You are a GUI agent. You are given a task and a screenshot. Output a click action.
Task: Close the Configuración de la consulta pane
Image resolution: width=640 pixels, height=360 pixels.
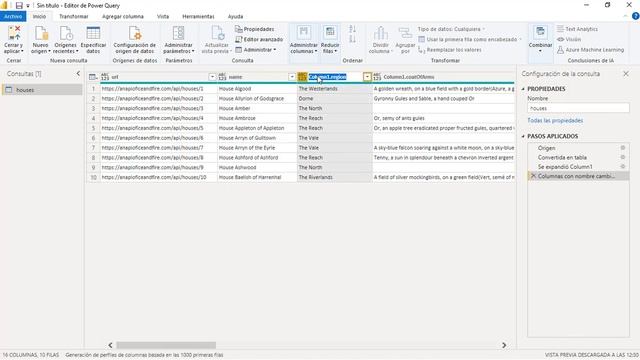626,74
